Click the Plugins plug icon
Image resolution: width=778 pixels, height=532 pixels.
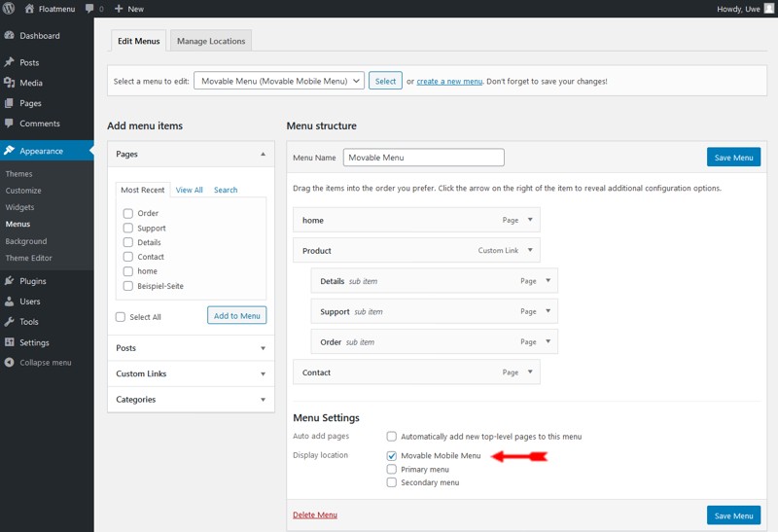click(9, 280)
